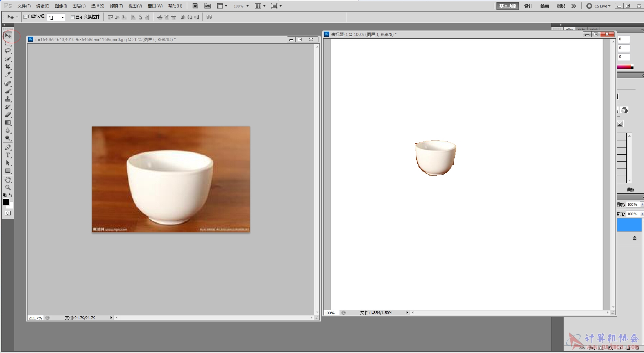Switch to the 绘画 workspace
The image size is (644, 353).
[x=545, y=6]
